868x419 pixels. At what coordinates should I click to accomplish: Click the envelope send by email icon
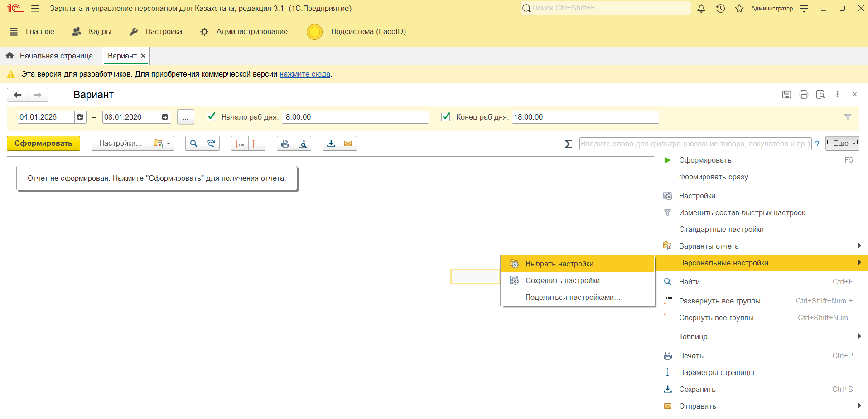(348, 144)
